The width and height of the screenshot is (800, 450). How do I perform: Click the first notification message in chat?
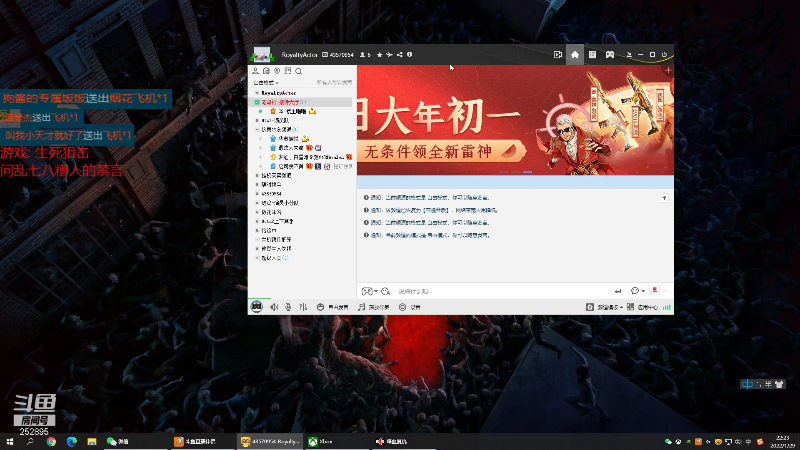coord(427,197)
